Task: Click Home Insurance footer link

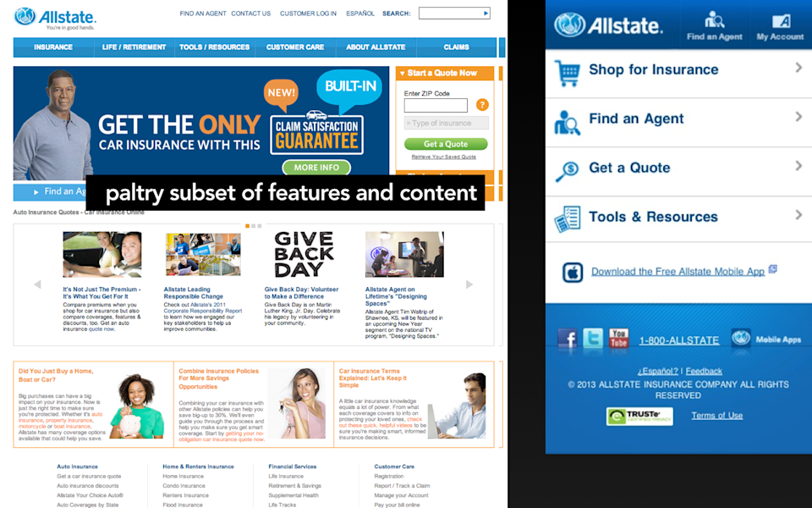Action: click(184, 477)
